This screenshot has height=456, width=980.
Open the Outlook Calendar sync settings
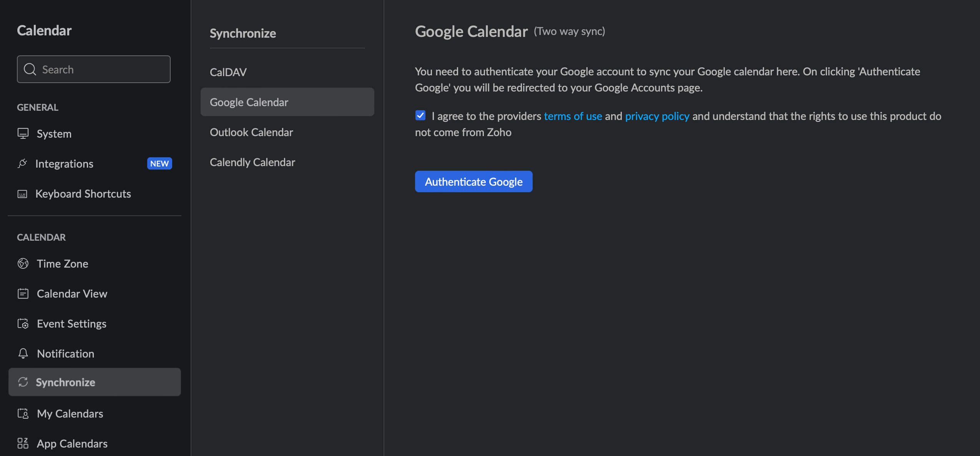[251, 132]
